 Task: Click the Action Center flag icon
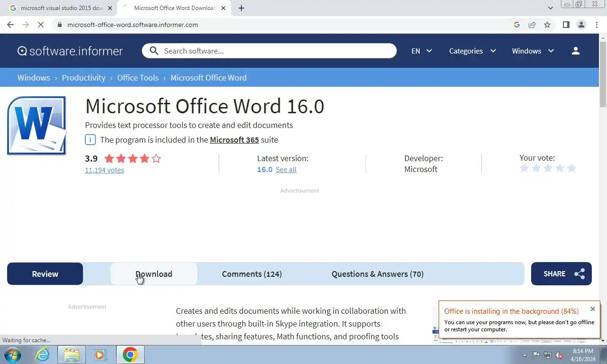click(x=536, y=355)
